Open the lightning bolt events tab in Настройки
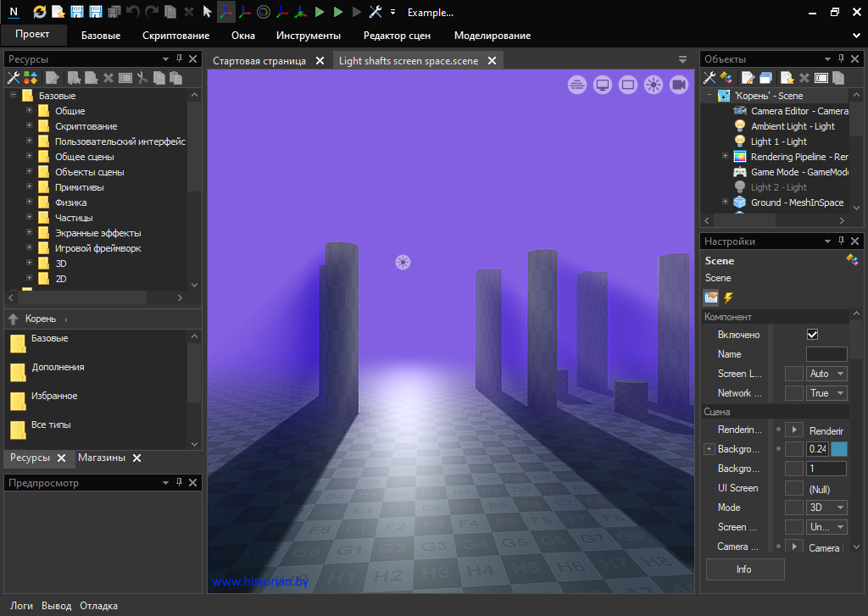 (x=728, y=297)
